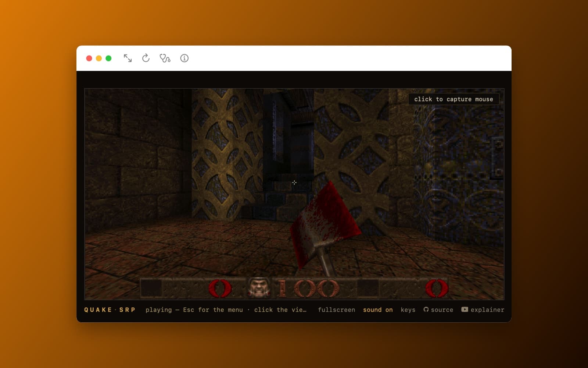The height and width of the screenshot is (368, 588).
Task: Click the expand arrows icon in toolbar
Action: pos(128,58)
